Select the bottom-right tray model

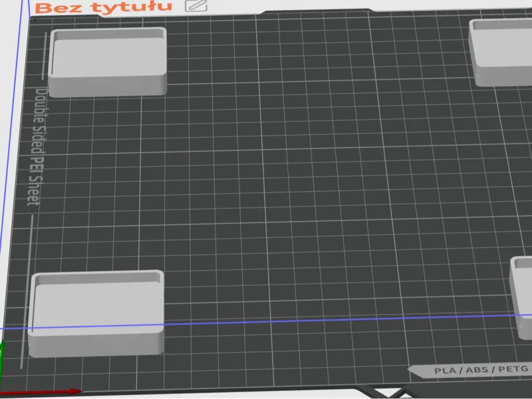tap(521, 297)
